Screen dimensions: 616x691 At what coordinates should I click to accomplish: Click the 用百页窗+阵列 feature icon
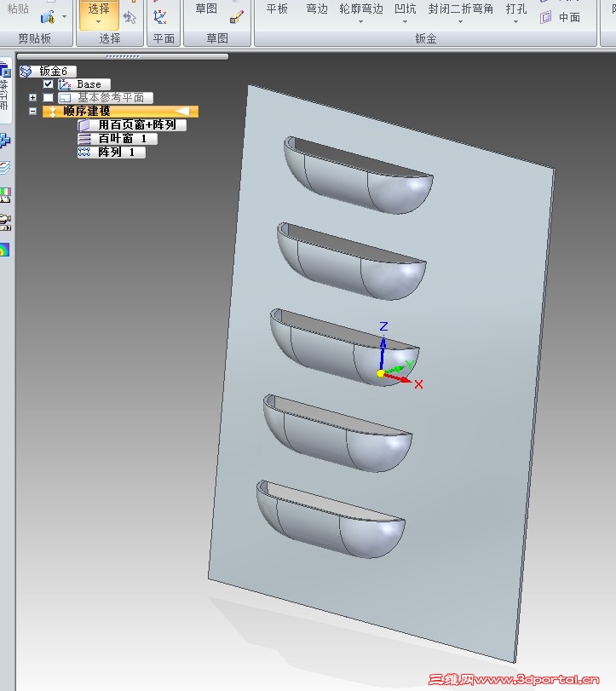click(83, 125)
